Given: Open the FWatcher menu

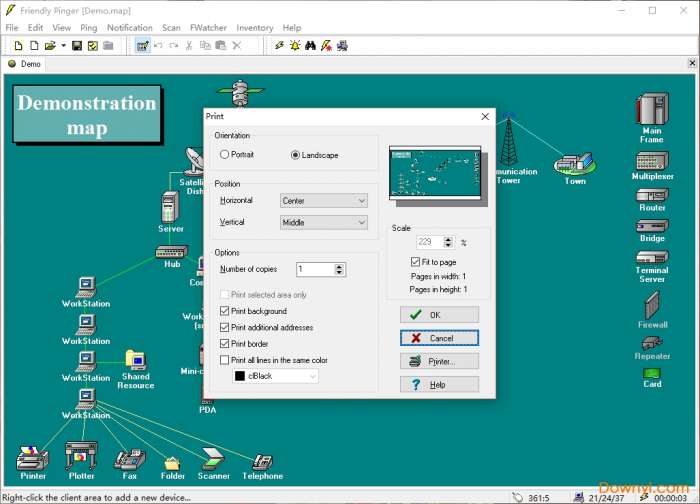Looking at the screenshot, I should (x=208, y=28).
